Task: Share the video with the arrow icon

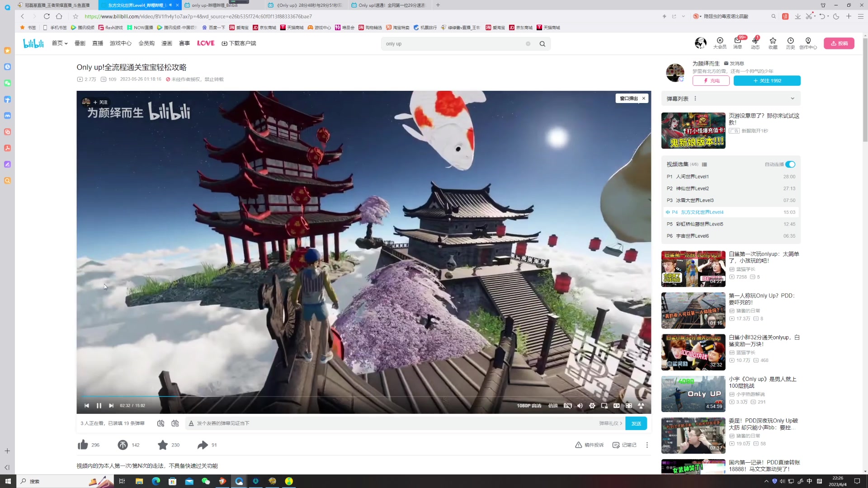Action: (x=203, y=445)
